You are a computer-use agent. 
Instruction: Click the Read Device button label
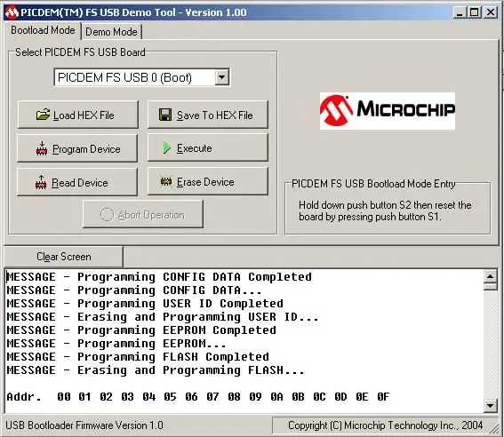pyautogui.click(x=80, y=183)
